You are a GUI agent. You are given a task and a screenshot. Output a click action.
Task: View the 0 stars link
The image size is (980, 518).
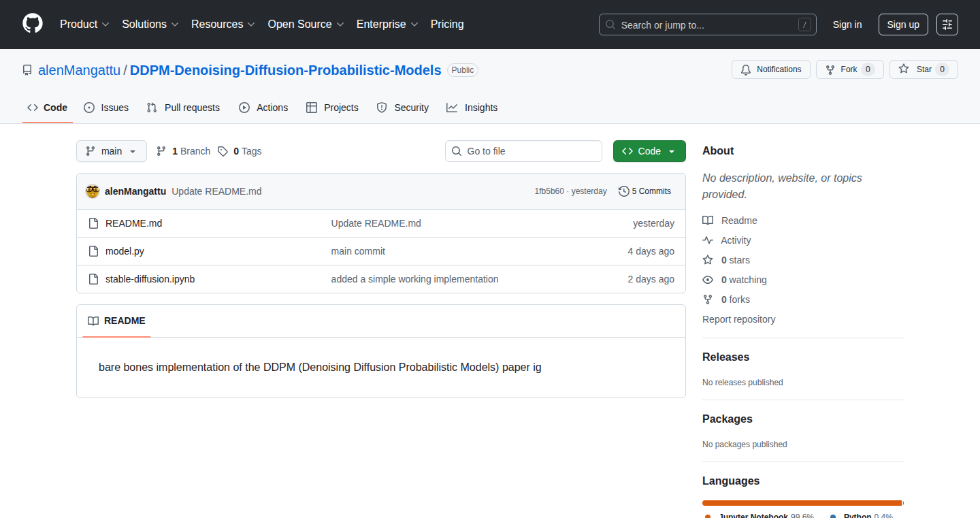point(726,260)
